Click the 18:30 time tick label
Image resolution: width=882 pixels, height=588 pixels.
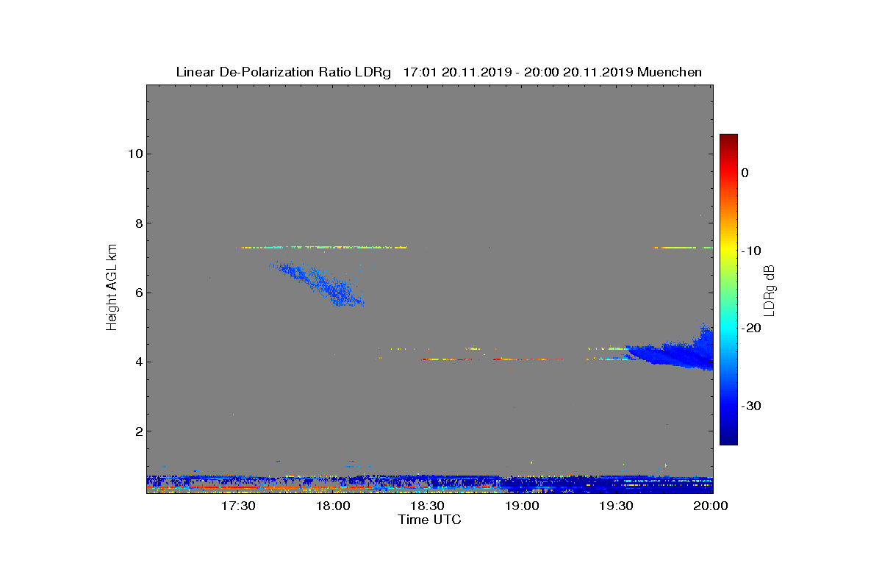point(427,506)
